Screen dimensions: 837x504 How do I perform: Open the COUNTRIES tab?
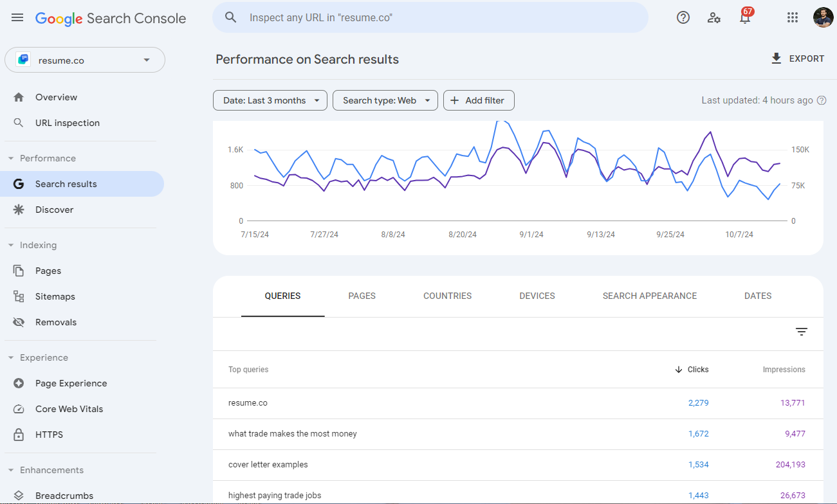pos(447,296)
